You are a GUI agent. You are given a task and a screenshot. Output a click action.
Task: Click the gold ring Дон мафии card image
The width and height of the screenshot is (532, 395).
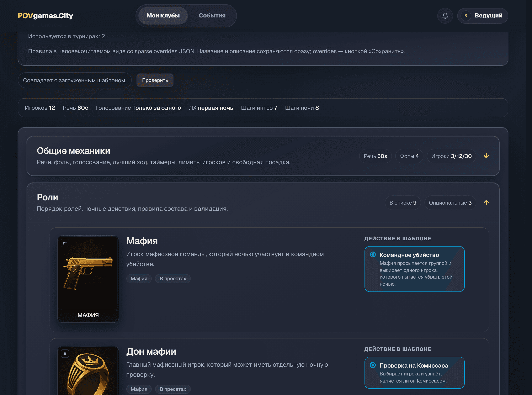[88, 371]
